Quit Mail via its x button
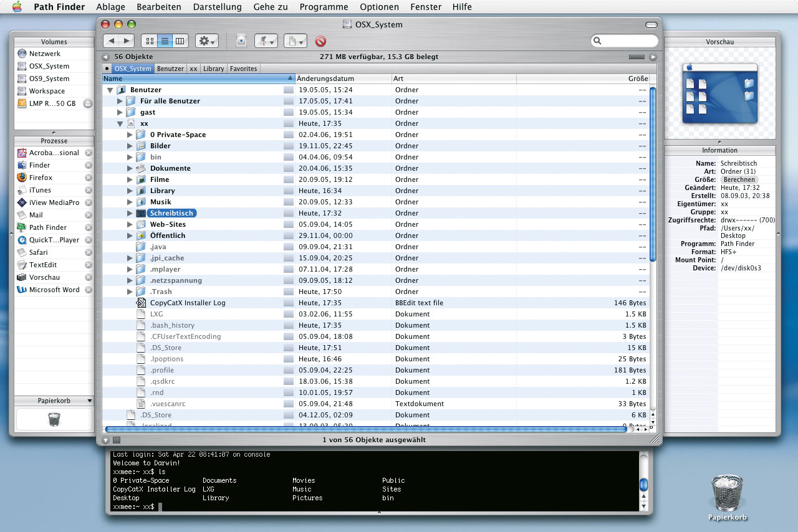 click(x=89, y=215)
